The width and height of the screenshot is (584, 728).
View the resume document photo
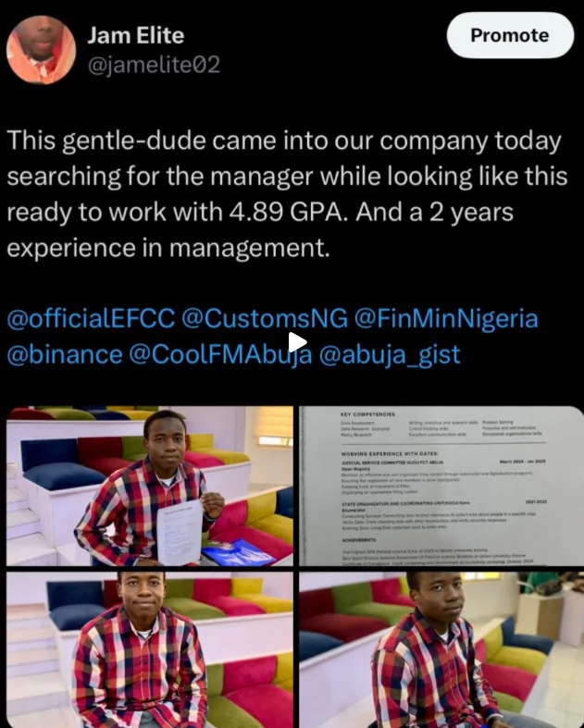click(x=441, y=487)
